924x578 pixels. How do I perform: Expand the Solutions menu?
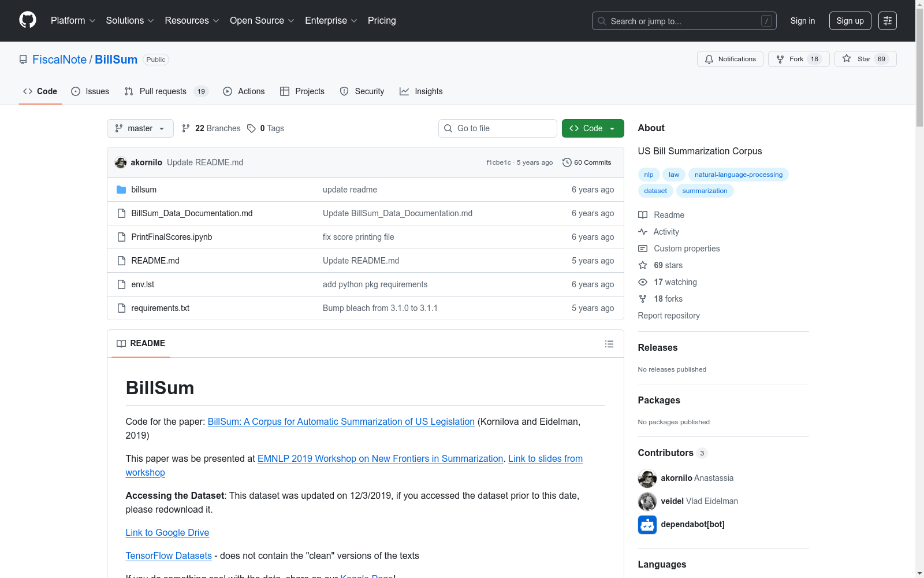(130, 21)
